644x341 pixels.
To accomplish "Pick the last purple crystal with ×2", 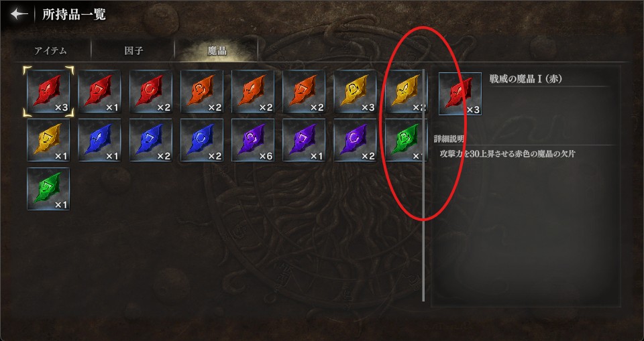I will pos(355,140).
